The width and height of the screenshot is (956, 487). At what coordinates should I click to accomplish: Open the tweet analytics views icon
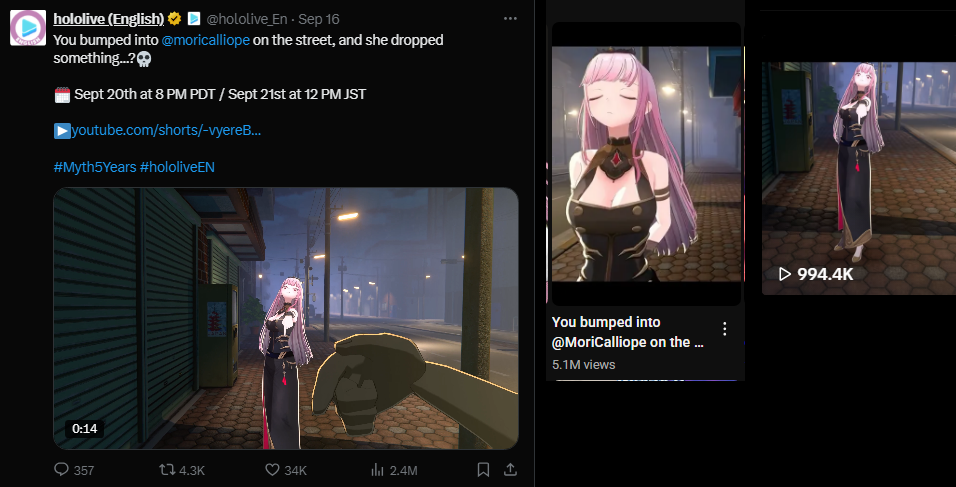pyautogui.click(x=377, y=469)
